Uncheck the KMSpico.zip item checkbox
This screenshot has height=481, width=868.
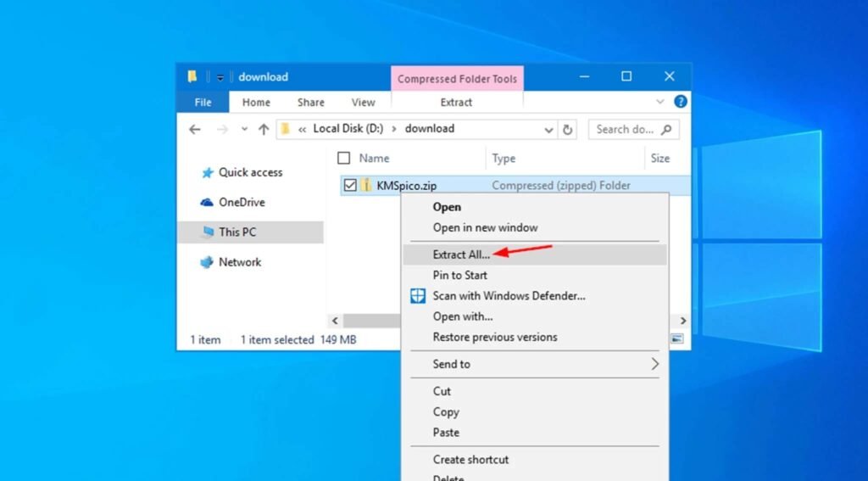point(350,185)
